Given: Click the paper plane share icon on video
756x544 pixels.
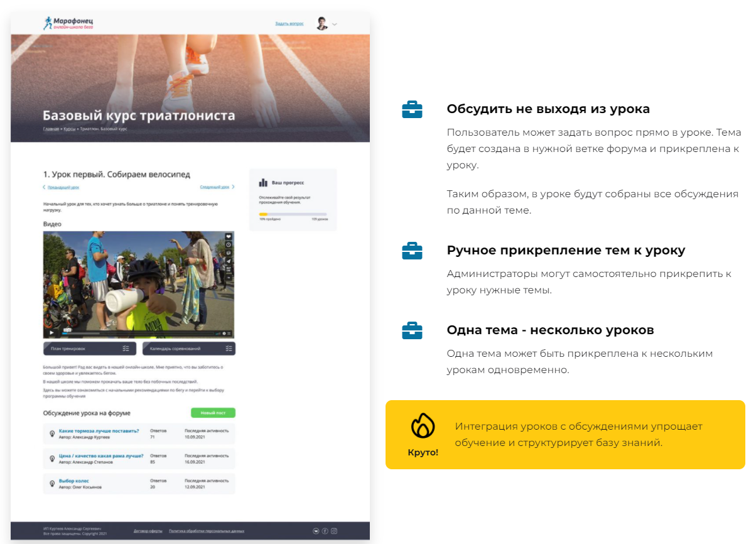Looking at the screenshot, I should click(x=229, y=261).
